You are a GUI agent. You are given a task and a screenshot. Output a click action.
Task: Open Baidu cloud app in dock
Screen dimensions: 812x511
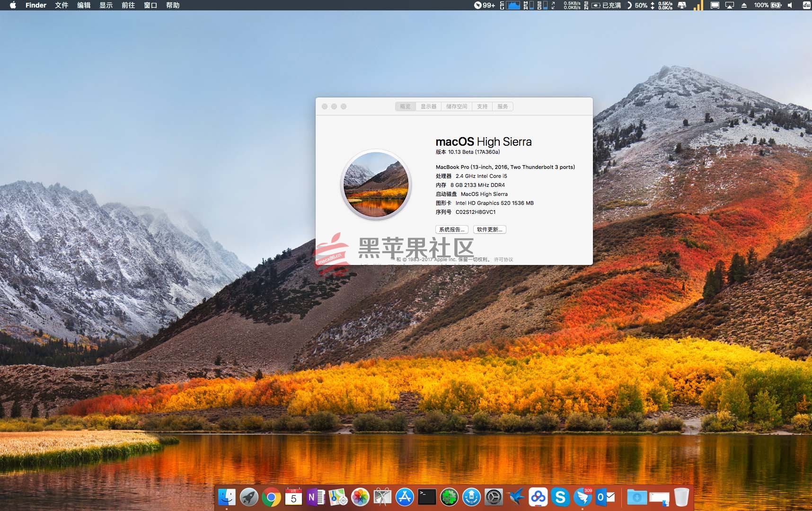[x=538, y=497]
